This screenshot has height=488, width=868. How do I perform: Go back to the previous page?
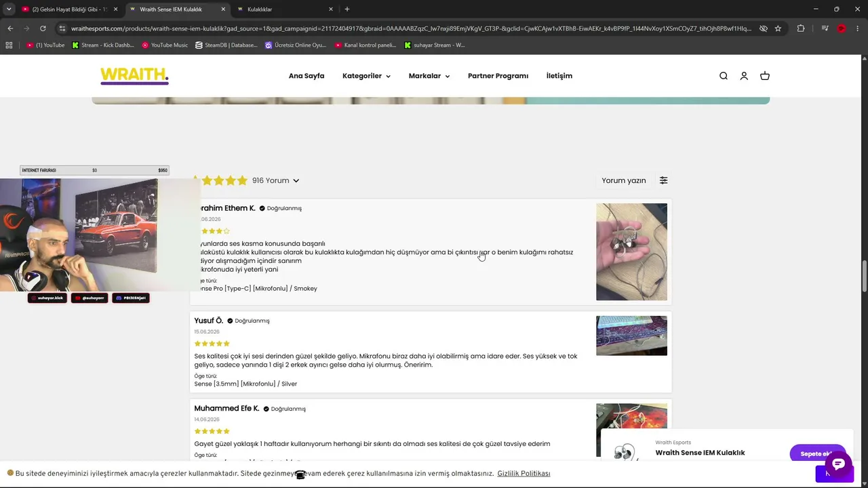click(10, 28)
